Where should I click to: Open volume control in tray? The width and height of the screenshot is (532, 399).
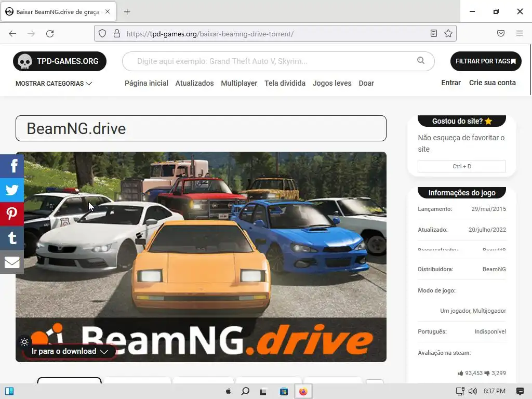pos(473,391)
